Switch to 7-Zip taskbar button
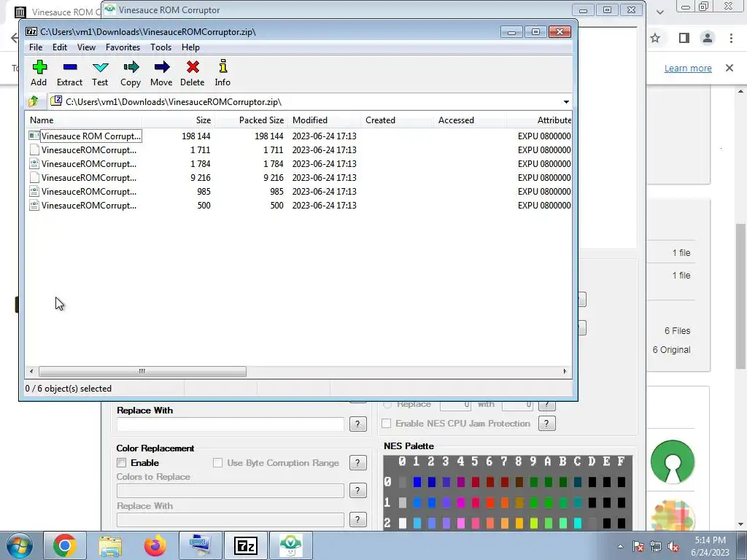Viewport: 747px width, 560px height. 246,545
